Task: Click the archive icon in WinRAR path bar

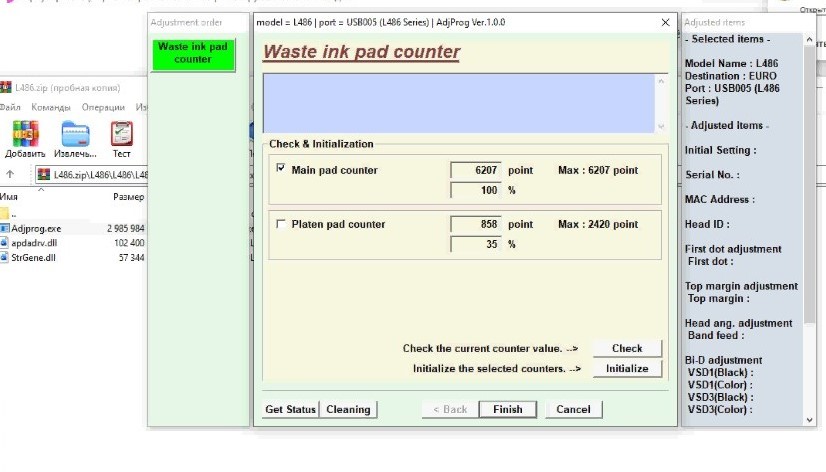Action: pos(44,174)
